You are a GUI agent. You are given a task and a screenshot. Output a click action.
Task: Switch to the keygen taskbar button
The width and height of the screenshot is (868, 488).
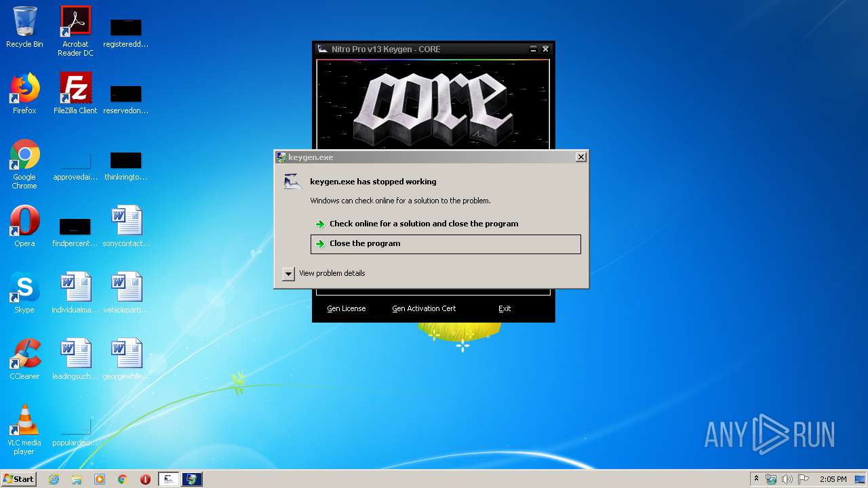[x=168, y=479]
